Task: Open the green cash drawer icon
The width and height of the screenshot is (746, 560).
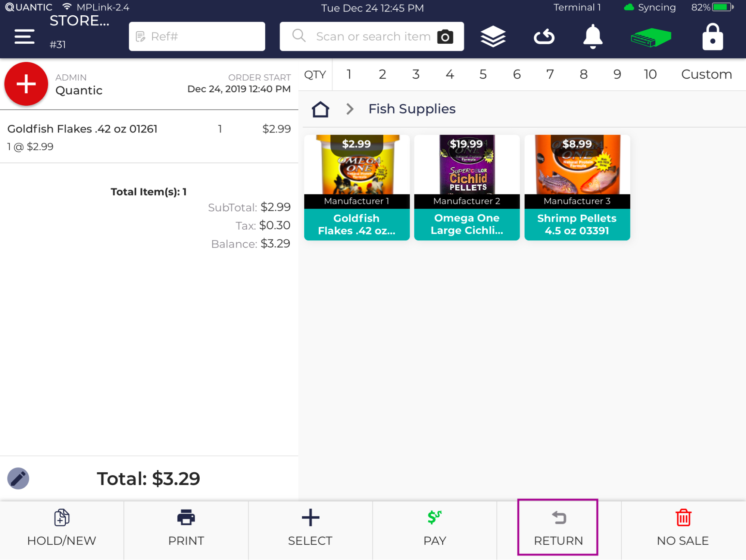Action: [650, 36]
